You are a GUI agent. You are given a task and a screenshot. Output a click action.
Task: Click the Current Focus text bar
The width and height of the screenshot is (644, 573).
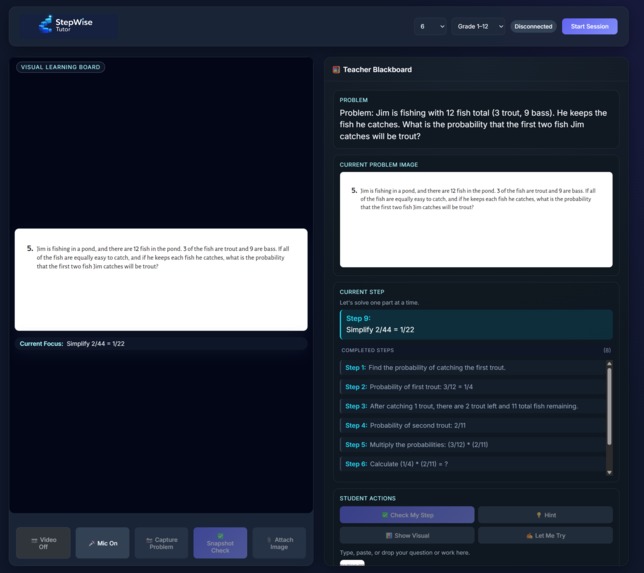click(161, 343)
